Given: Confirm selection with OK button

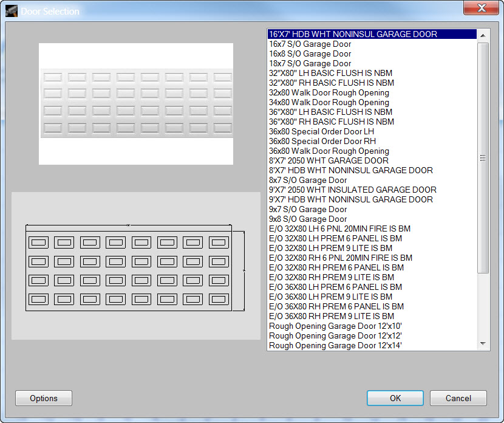Looking at the screenshot, I should click(395, 398).
